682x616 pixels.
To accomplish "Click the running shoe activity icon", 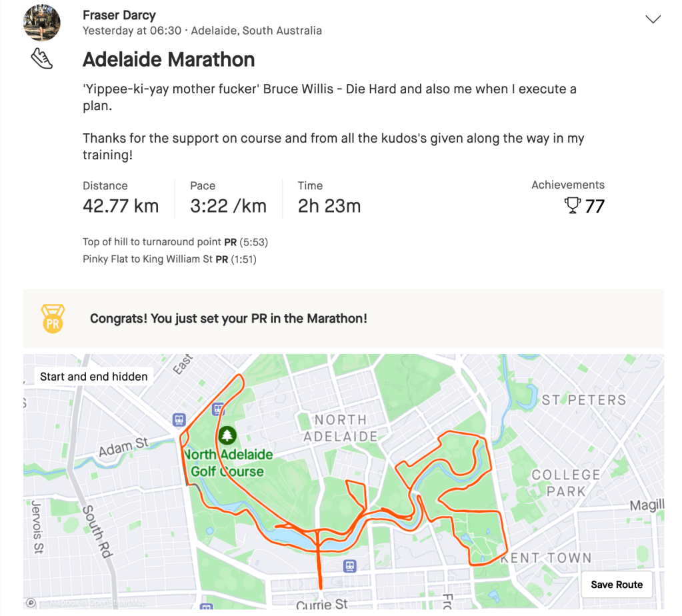I will coord(41,59).
